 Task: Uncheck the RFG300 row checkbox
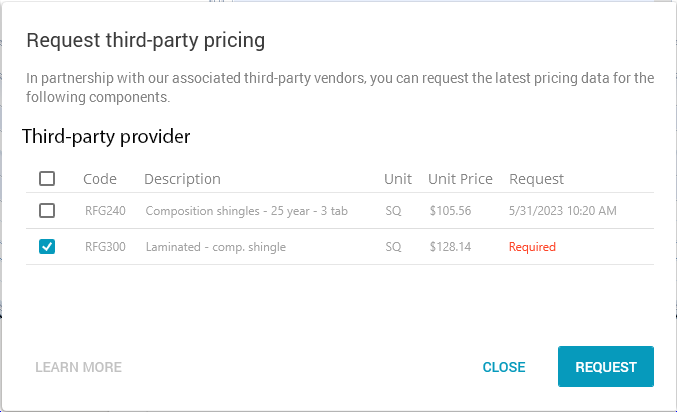[47, 246]
